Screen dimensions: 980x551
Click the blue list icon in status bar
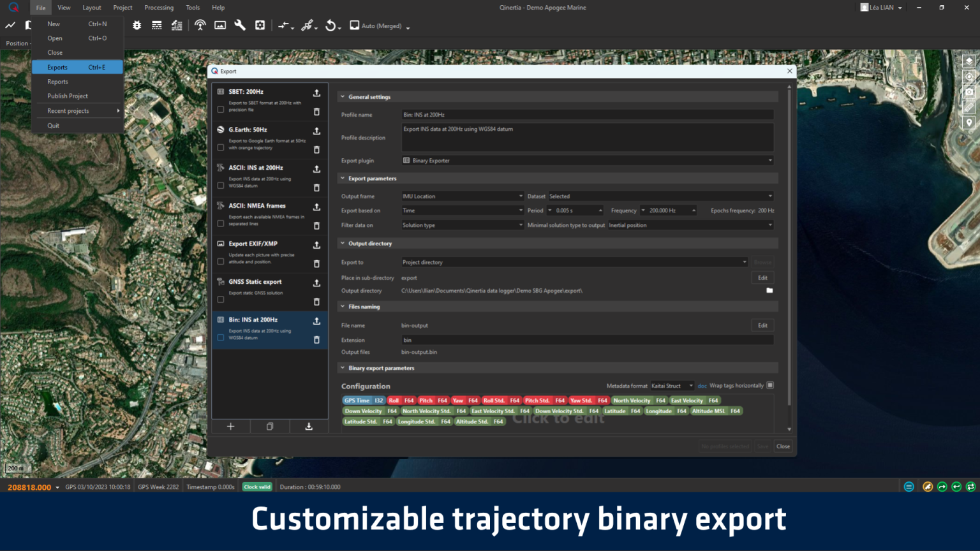909,487
